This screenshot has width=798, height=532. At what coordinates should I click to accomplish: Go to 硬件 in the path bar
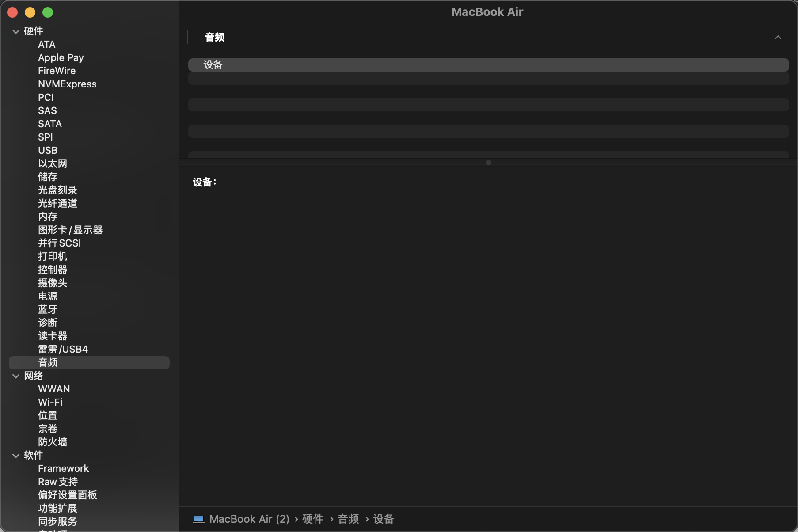[313, 519]
